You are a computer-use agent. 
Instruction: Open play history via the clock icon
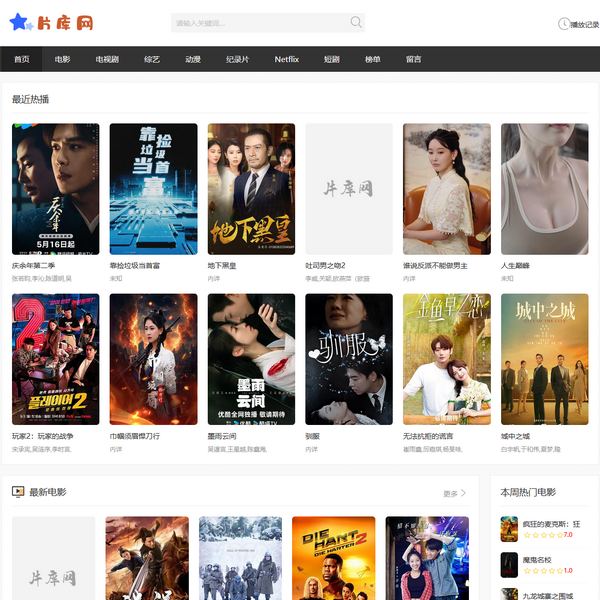(x=562, y=24)
